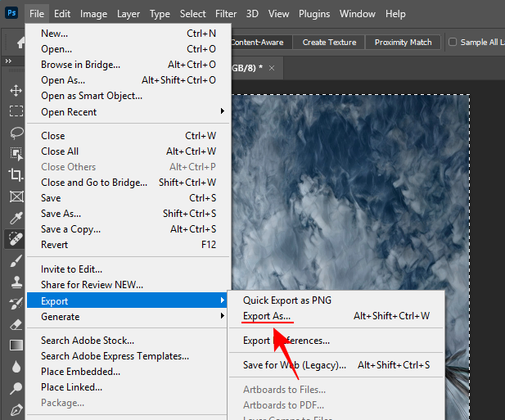Choose Search Adobe Express Templates...
The width and height of the screenshot is (505, 420).
tap(129, 356)
